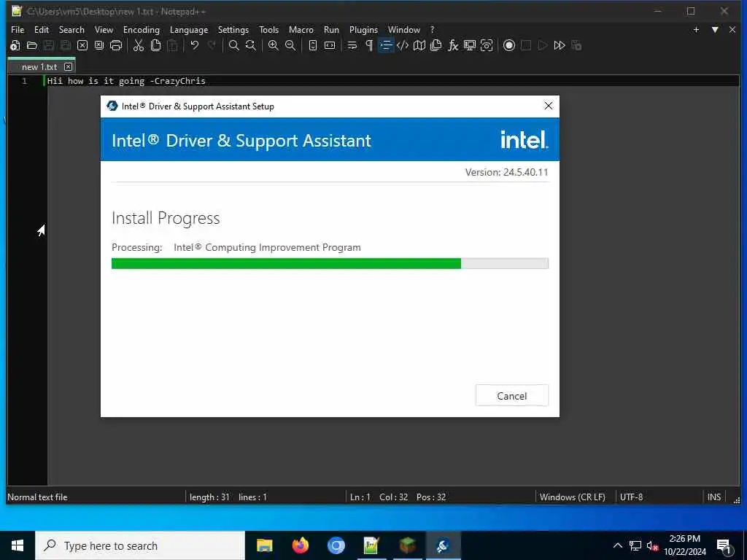Open the Window menu
The width and height of the screenshot is (747, 560).
point(404,29)
